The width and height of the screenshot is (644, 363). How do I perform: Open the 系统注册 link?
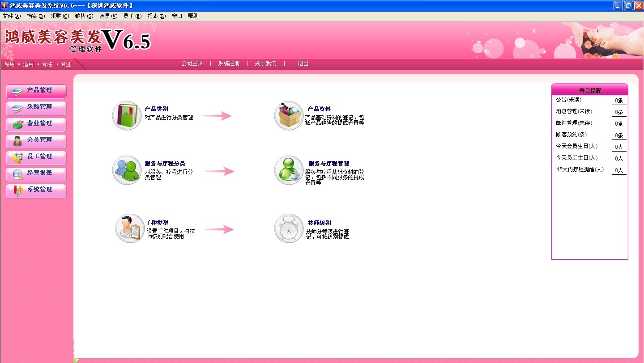229,63
